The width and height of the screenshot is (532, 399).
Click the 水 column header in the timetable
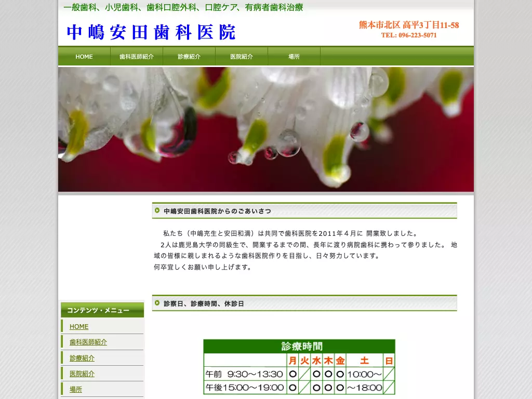(x=316, y=361)
